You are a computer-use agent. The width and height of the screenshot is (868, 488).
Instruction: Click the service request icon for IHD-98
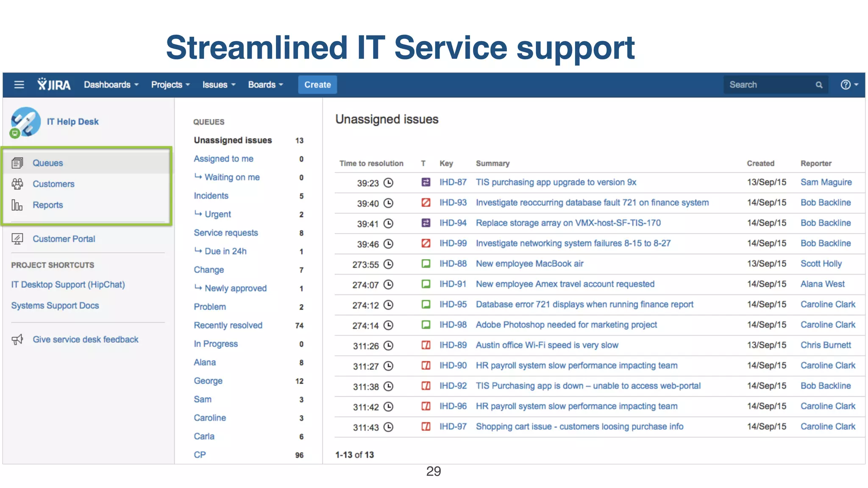tap(426, 324)
